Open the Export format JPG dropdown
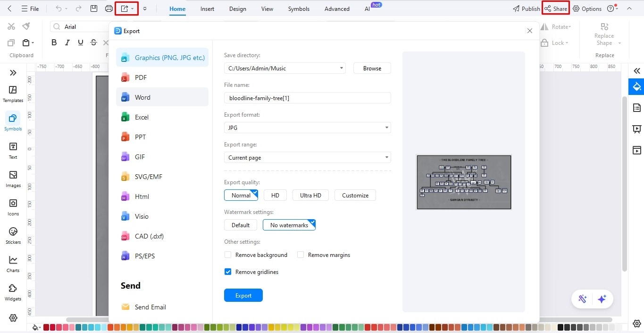This screenshot has width=644, height=333. (x=308, y=128)
